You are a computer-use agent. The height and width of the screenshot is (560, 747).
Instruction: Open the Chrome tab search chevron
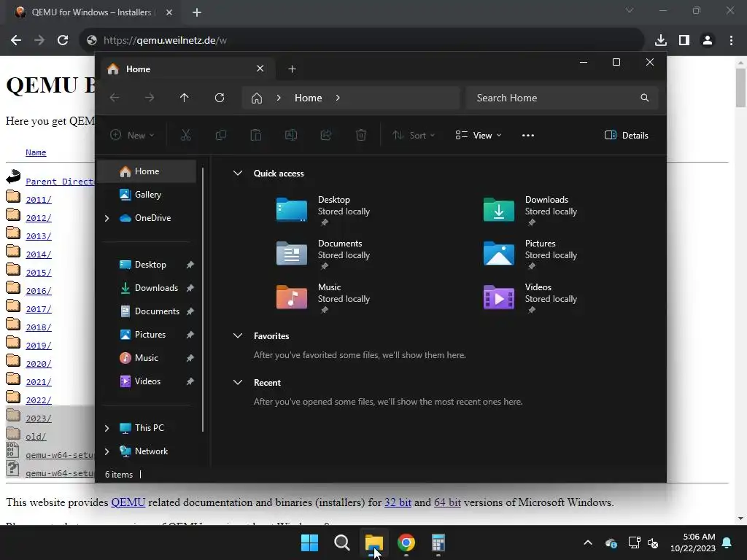click(630, 10)
